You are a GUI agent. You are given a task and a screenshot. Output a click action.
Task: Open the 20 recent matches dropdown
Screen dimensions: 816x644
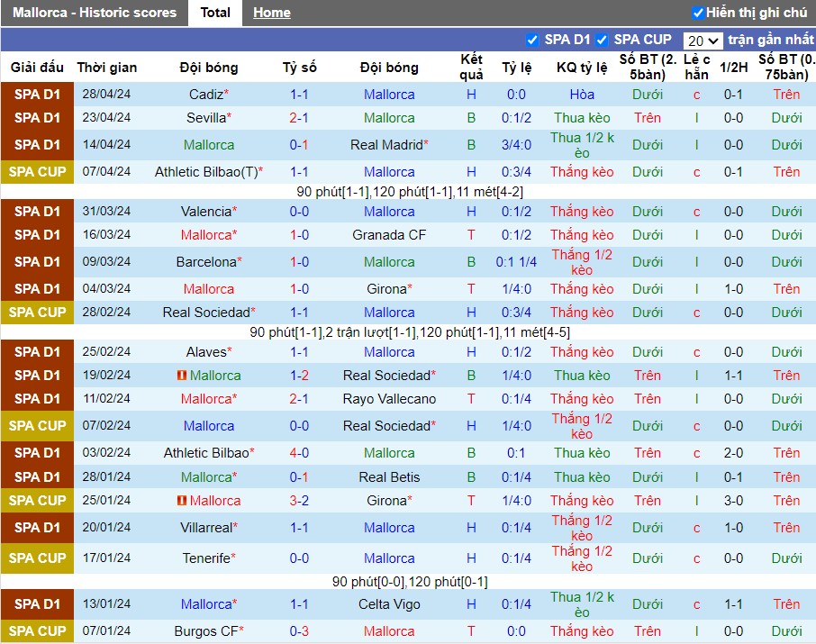703,41
